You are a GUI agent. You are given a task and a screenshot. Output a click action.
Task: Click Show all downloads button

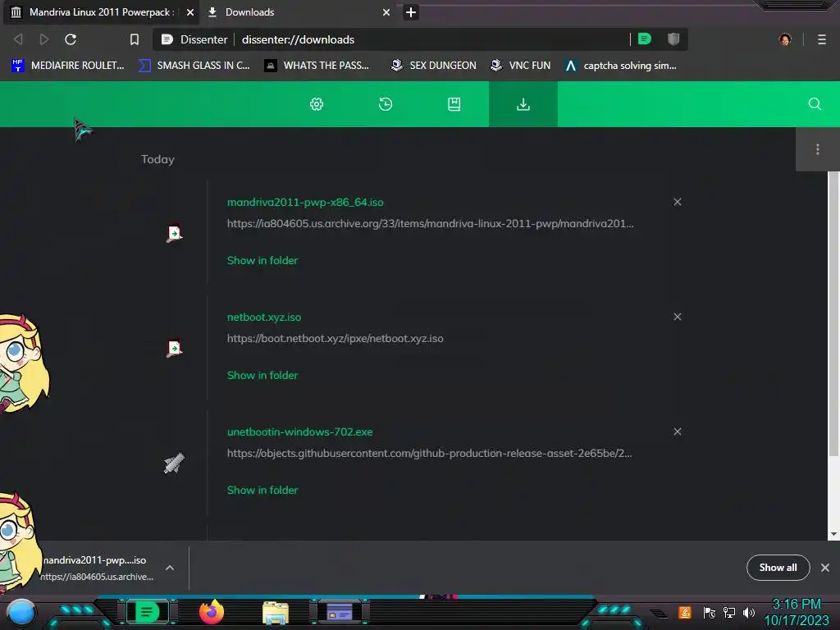778,568
